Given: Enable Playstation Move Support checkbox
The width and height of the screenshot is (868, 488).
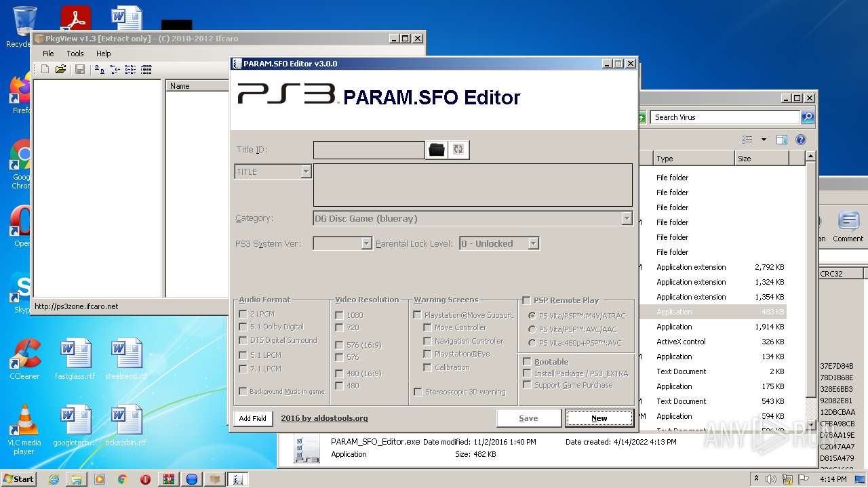Looking at the screenshot, I should pyautogui.click(x=418, y=315).
